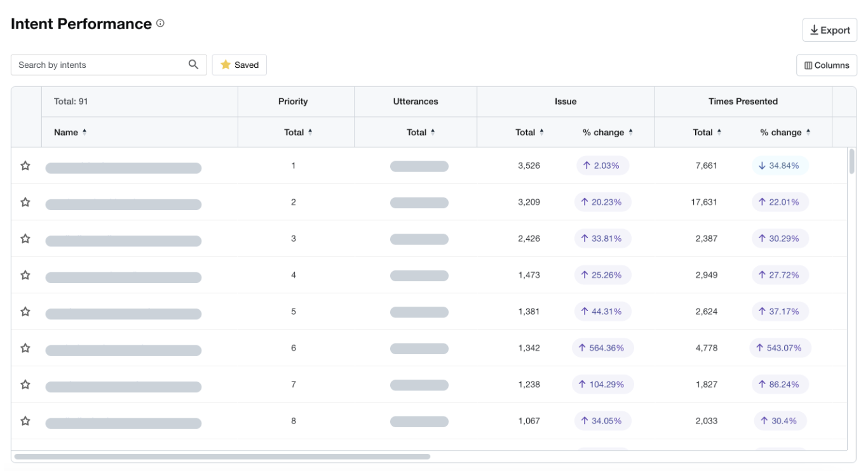This screenshot has width=868, height=471.
Task: Click star icon on priority 8 row
Action: click(25, 421)
